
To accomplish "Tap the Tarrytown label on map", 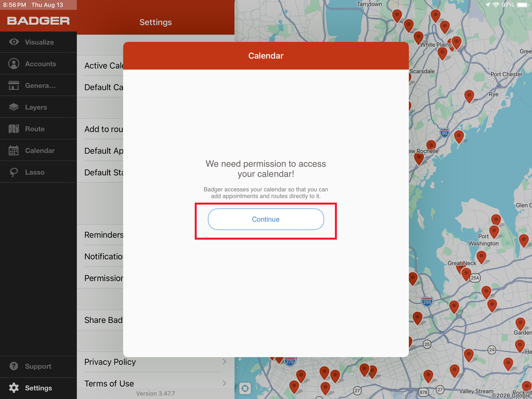I will (x=369, y=4).
